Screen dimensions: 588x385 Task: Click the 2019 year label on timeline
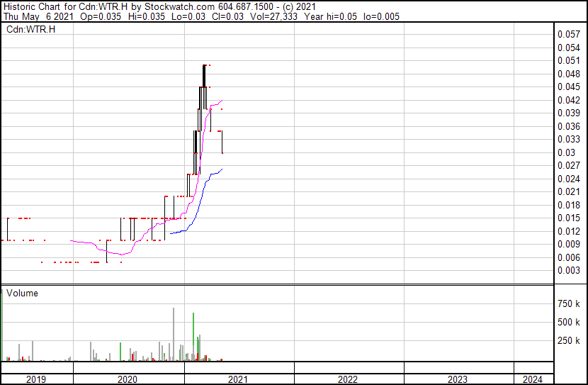[x=36, y=379]
